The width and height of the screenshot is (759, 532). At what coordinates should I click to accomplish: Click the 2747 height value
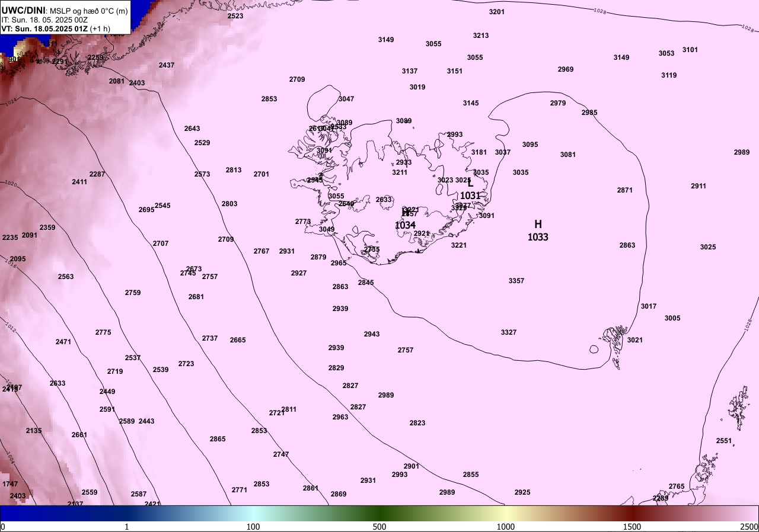281,454
